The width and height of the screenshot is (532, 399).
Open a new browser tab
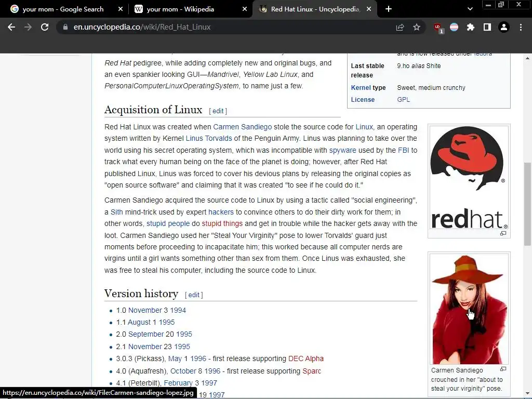coord(389,9)
